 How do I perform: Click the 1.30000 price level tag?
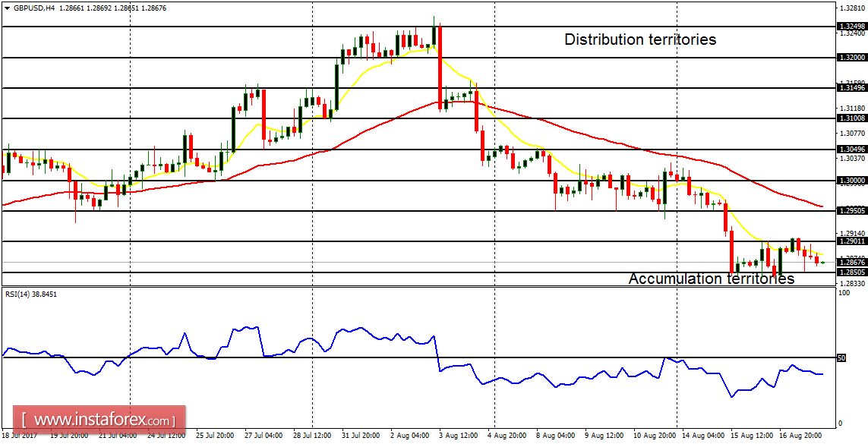click(847, 180)
